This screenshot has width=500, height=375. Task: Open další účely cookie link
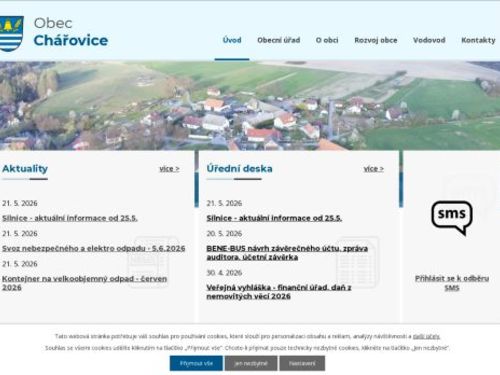pos(426,336)
